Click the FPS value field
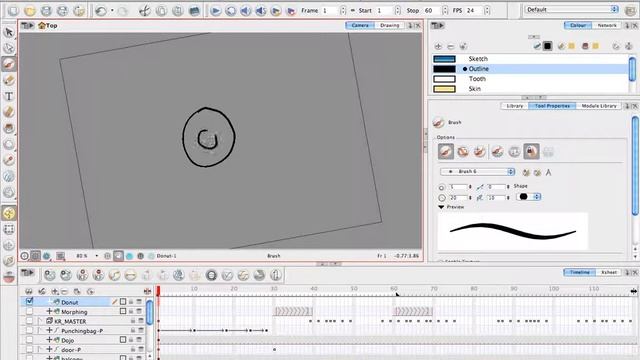Image resolution: width=640 pixels, height=360 pixels. 474,11
